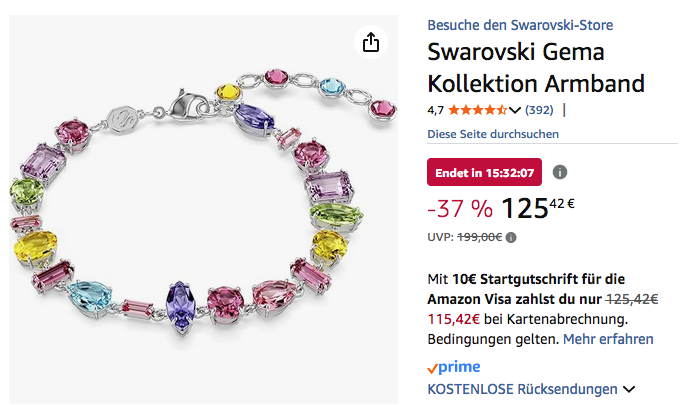Expand KOSTENLOSE Rücksendungen details
685x405 pixels.
point(629,389)
